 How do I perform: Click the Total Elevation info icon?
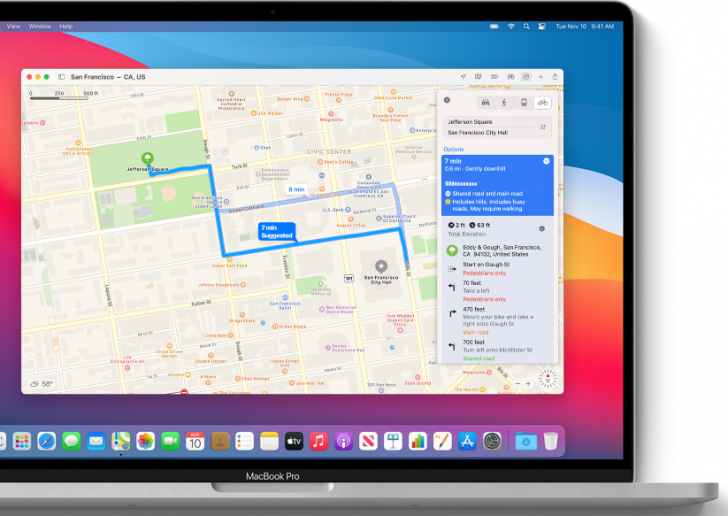(x=542, y=229)
